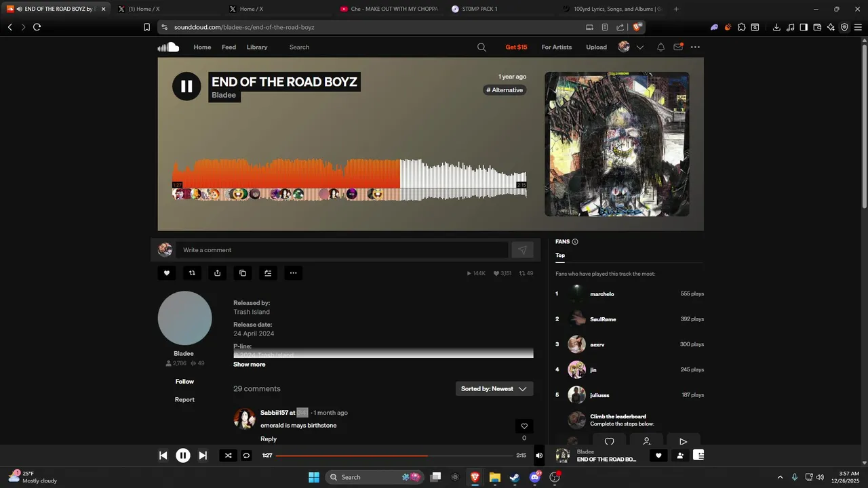Expand the user profile dropdown chevron
Screen dimensions: 868x488
click(639, 47)
